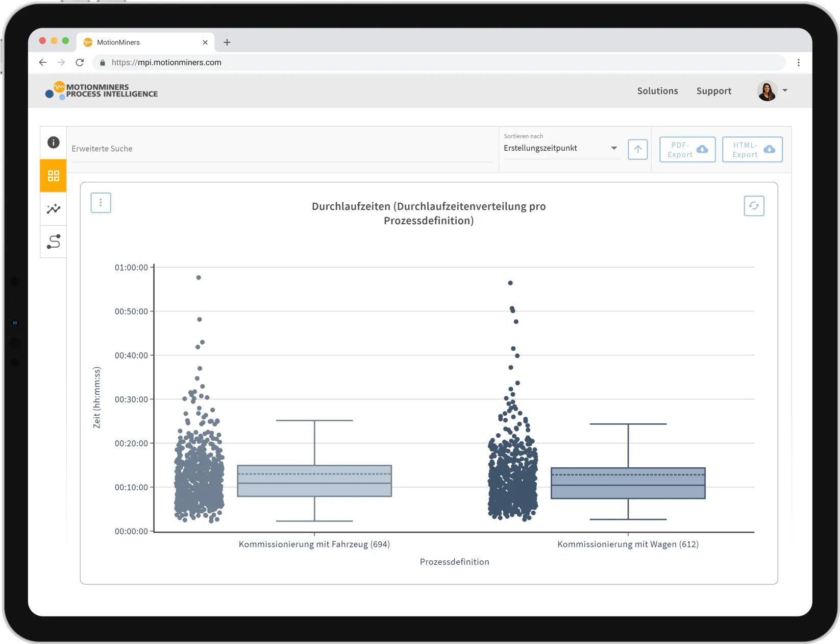The width and height of the screenshot is (840, 644).
Task: Open the process flow view in the sidebar
Action: [53, 242]
